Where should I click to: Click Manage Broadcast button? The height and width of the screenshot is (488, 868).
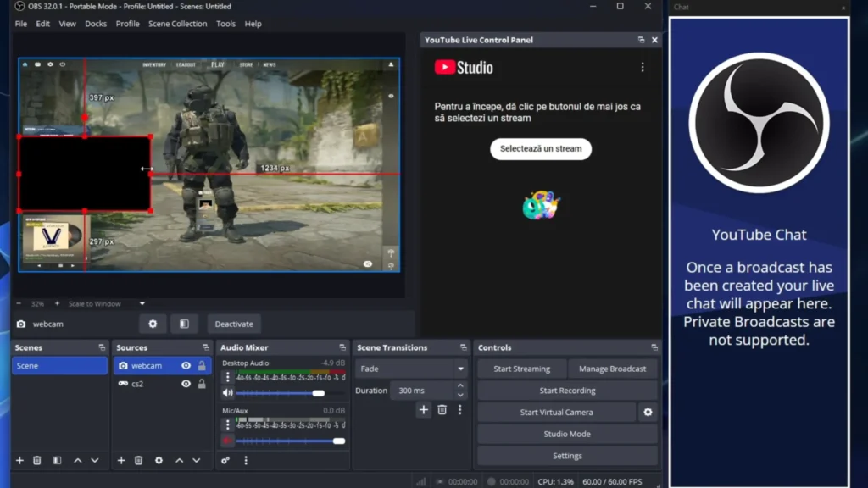[x=612, y=369]
